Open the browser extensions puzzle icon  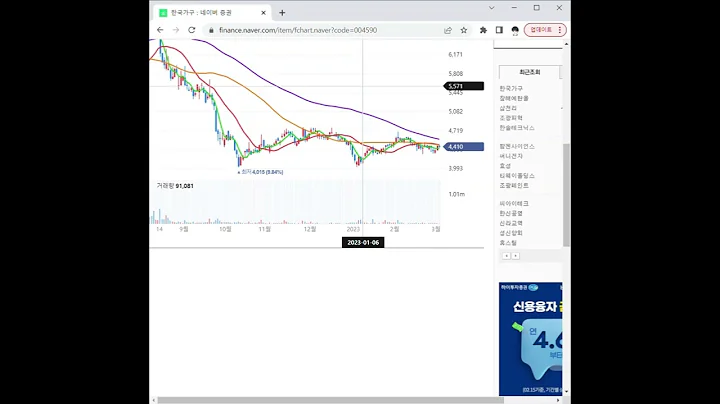(483, 30)
